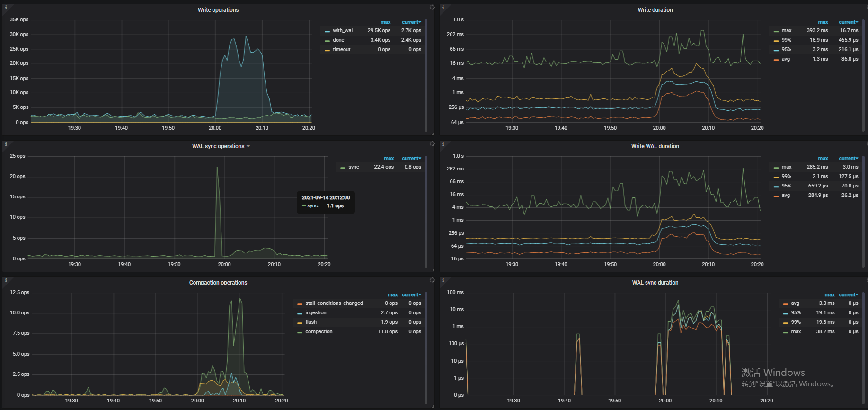Image resolution: width=868 pixels, height=410 pixels.
Task: Sort by current column in Compaction operations legend
Action: coord(411,295)
